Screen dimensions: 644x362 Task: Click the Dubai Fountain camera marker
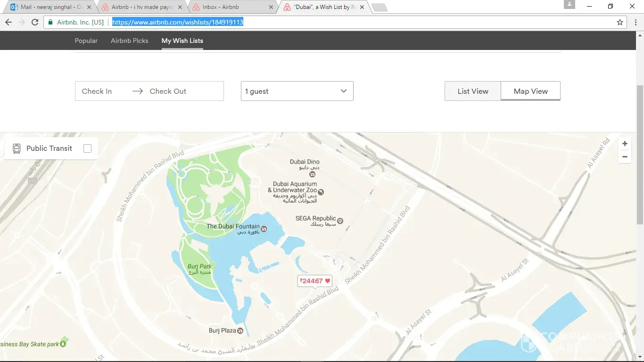[264, 229]
